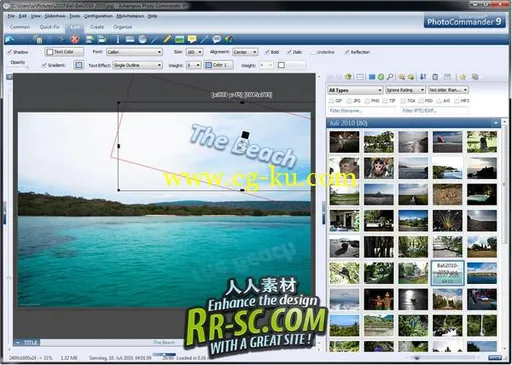Click the Text Color button
The image size is (512, 365).
click(64, 52)
